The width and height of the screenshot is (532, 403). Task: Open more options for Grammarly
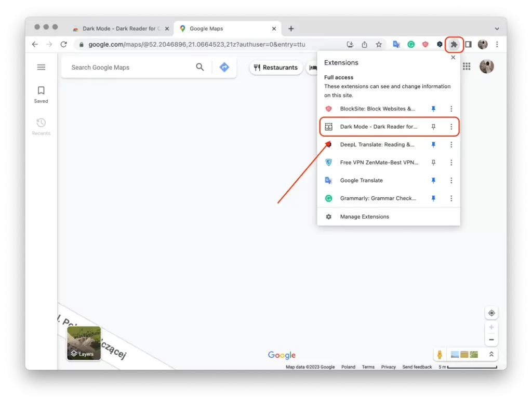tap(451, 198)
